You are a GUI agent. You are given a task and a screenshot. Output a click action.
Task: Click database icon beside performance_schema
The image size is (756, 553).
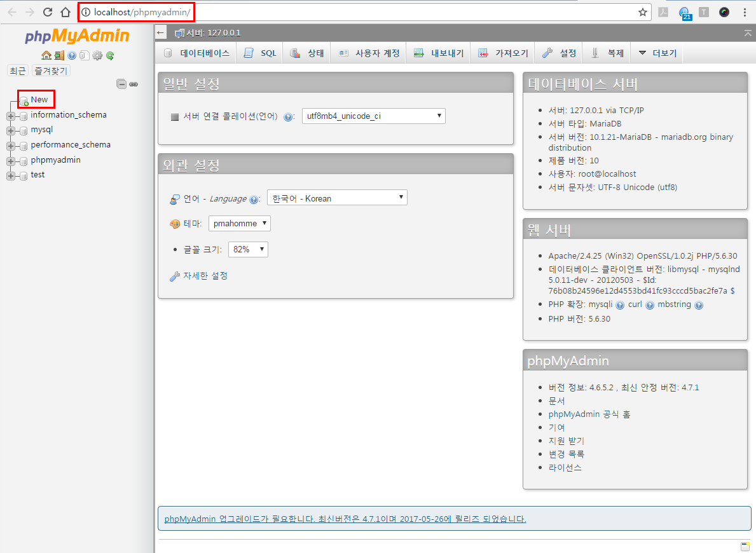click(x=23, y=146)
